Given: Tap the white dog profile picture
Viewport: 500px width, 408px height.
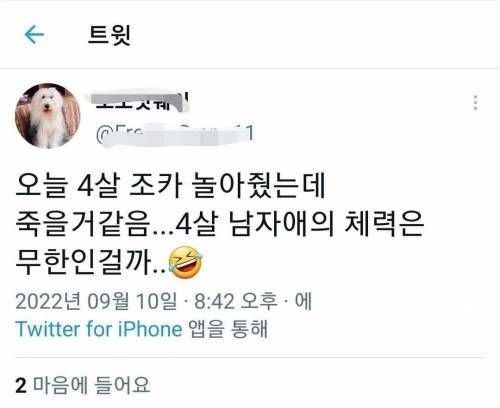Looking at the screenshot, I should pos(48,116).
